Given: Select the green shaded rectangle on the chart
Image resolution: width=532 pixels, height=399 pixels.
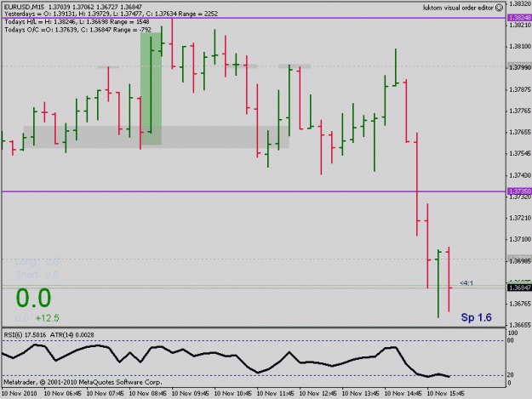Looking at the screenshot, I should pyautogui.click(x=151, y=88).
